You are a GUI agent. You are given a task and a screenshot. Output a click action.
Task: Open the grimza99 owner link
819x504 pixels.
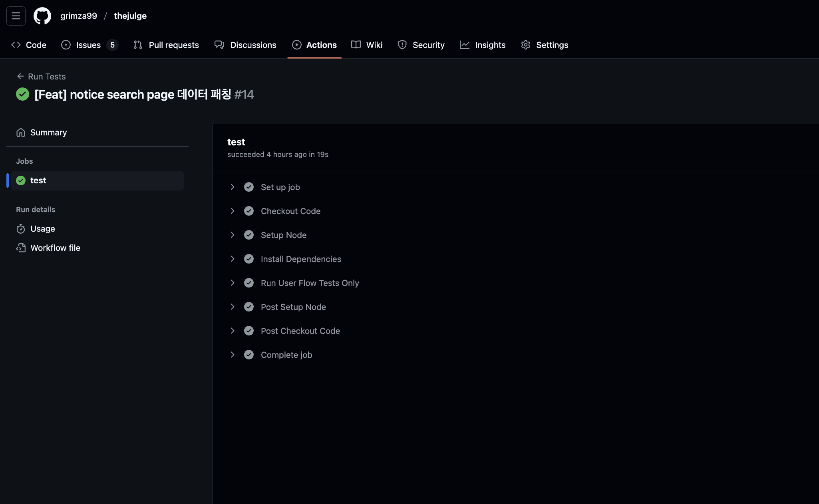pos(79,16)
